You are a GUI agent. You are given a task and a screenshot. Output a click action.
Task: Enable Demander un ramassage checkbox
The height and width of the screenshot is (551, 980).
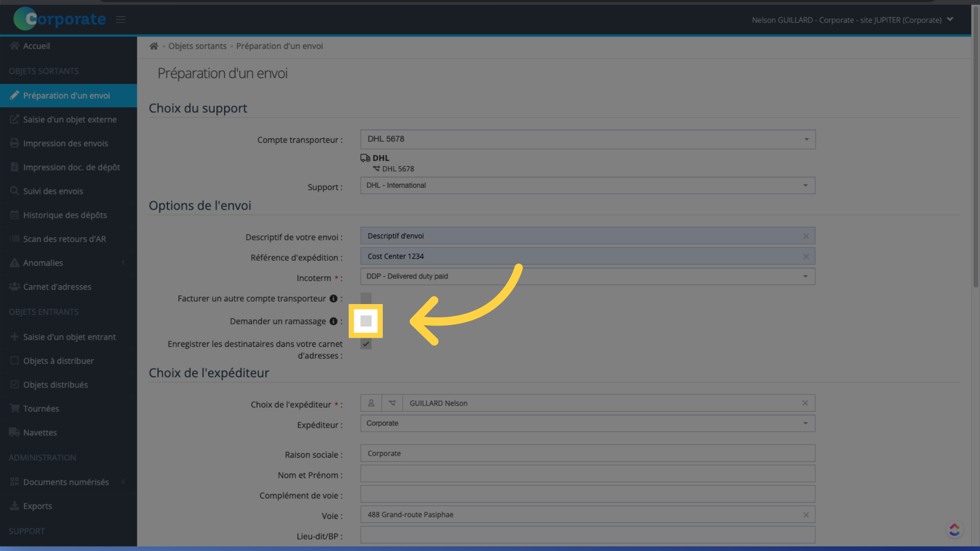(366, 321)
